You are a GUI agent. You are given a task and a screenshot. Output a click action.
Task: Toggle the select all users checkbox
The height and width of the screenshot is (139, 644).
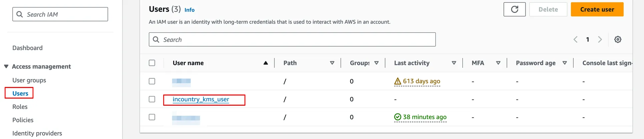(x=152, y=63)
